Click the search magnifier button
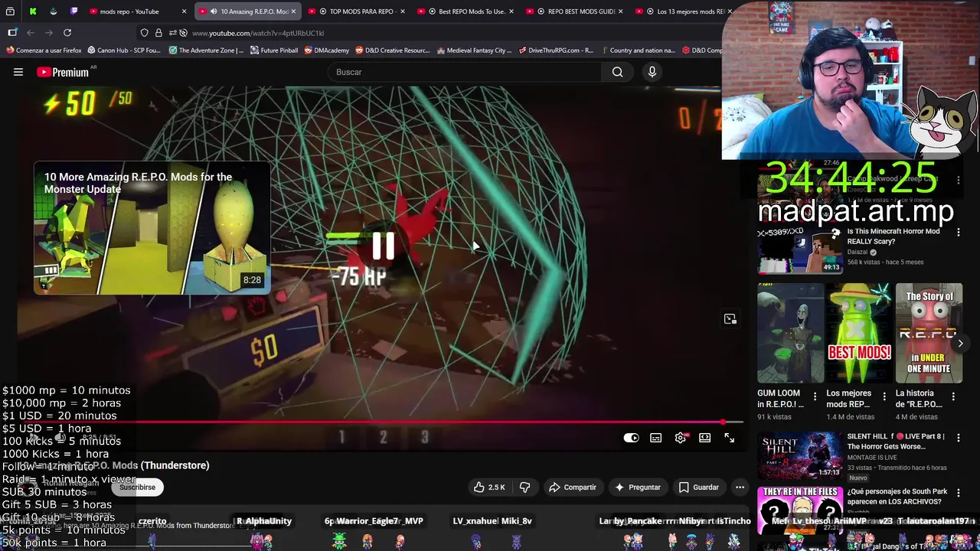Screen dimensions: 980x551 (617, 72)
